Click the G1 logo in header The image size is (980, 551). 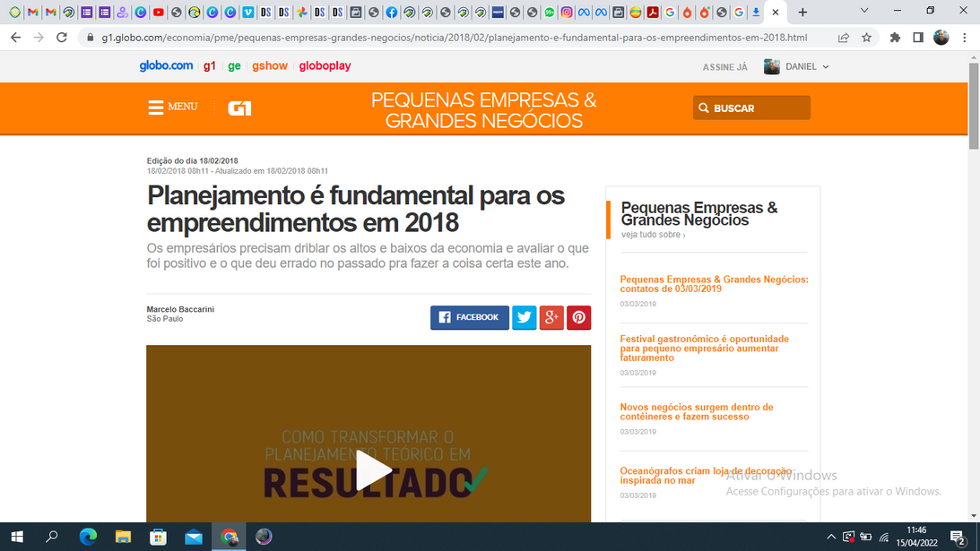point(239,108)
